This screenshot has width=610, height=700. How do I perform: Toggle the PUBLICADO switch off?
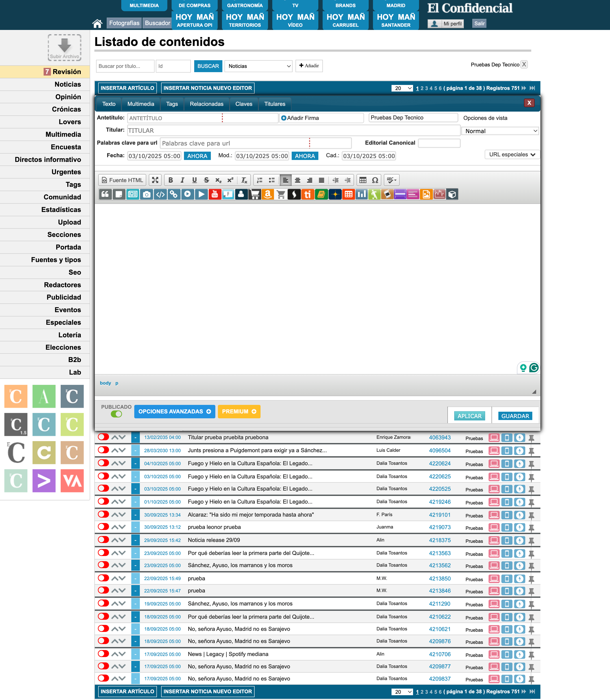point(116,414)
